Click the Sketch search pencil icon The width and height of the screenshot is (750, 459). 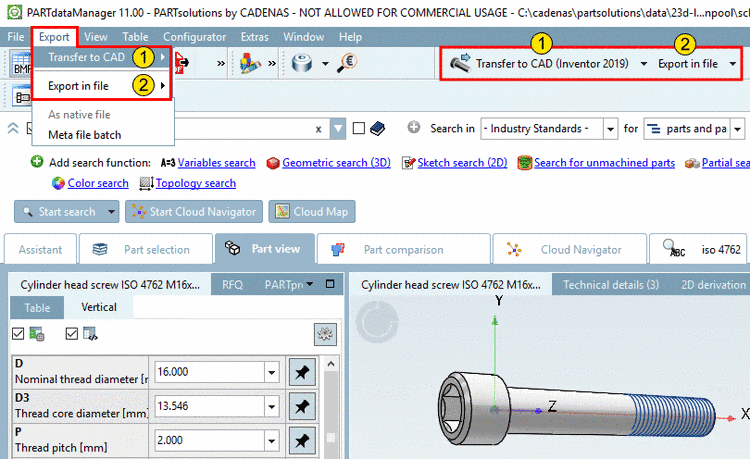[408, 163]
